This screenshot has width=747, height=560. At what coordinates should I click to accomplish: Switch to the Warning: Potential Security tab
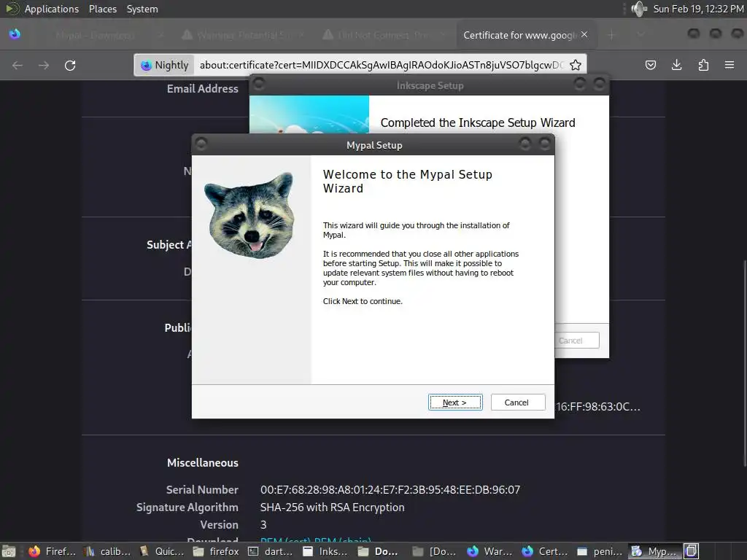click(243, 35)
